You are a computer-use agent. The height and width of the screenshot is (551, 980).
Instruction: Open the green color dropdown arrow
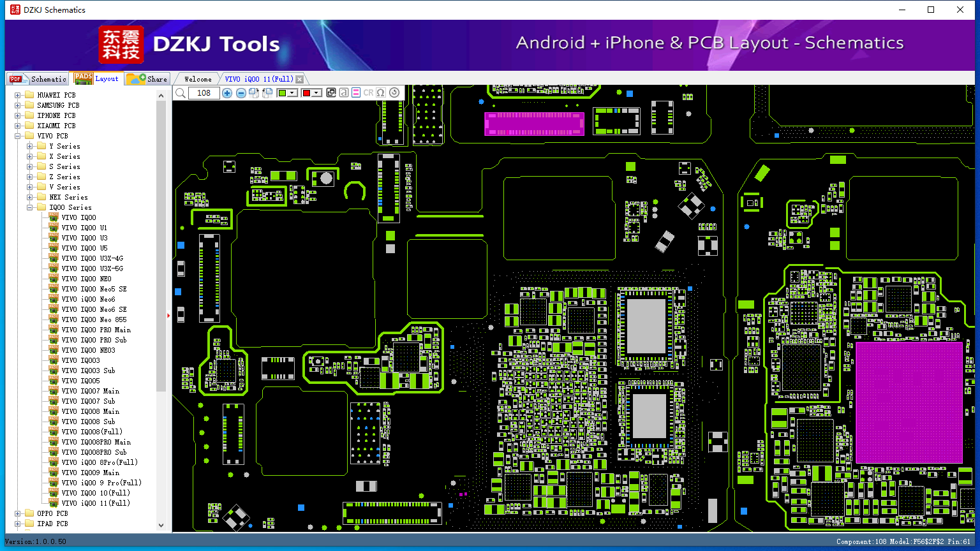point(292,93)
